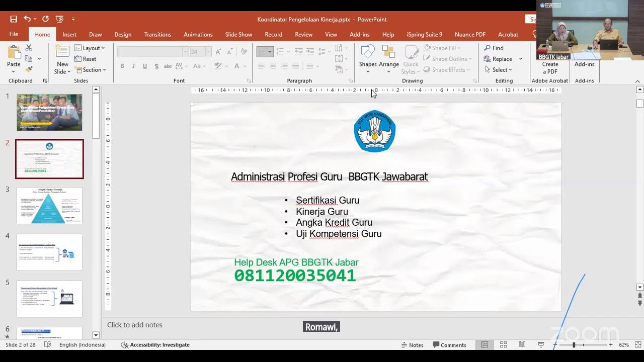This screenshot has width=644, height=362.
Task: Collapse the ribbon with the chevron
Action: point(638,81)
